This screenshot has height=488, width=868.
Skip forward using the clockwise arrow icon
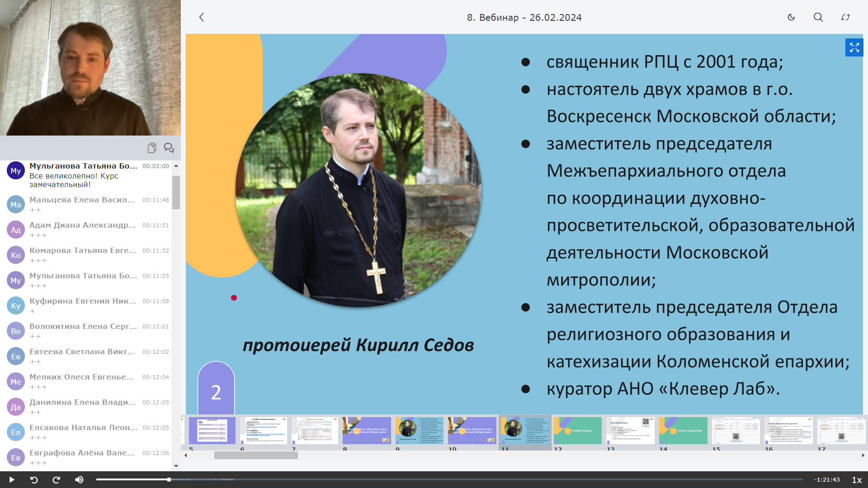point(57,480)
